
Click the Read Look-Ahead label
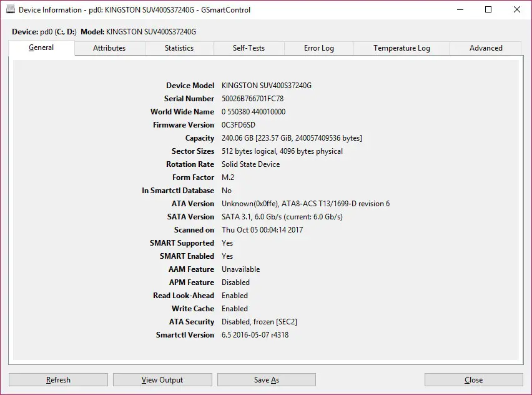click(x=184, y=296)
